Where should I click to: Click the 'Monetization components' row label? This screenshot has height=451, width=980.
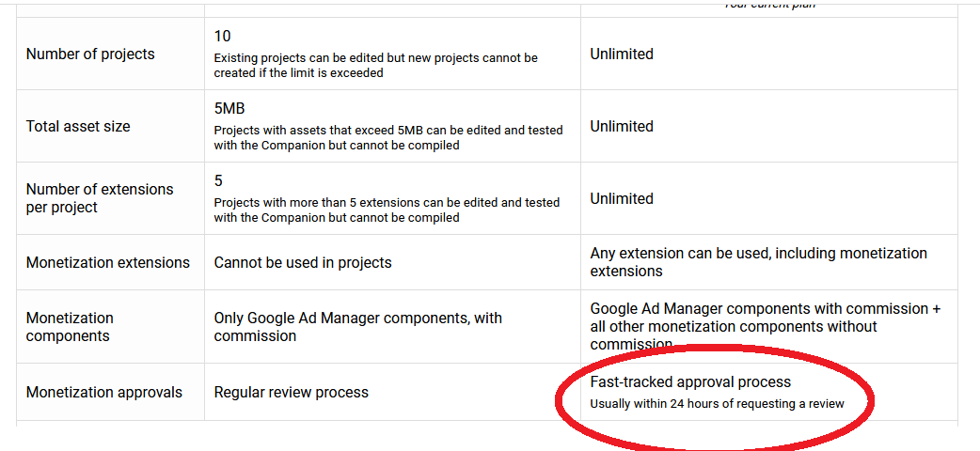point(70,327)
